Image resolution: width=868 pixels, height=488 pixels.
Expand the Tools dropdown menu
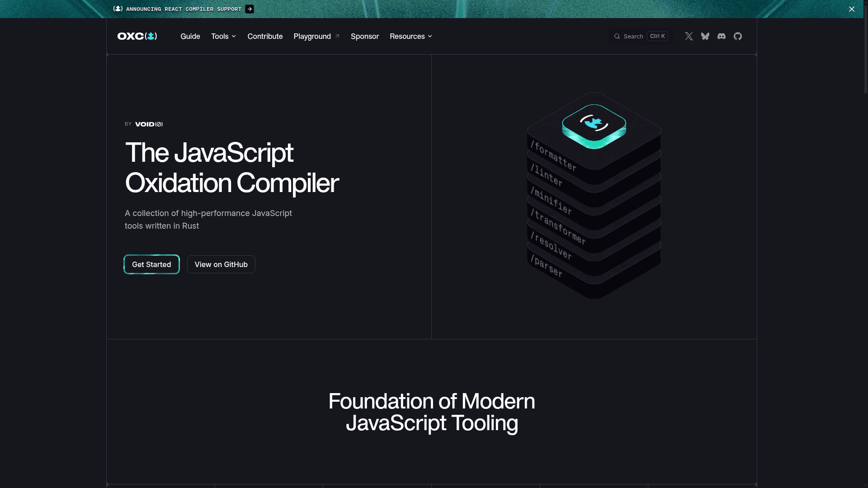click(223, 36)
